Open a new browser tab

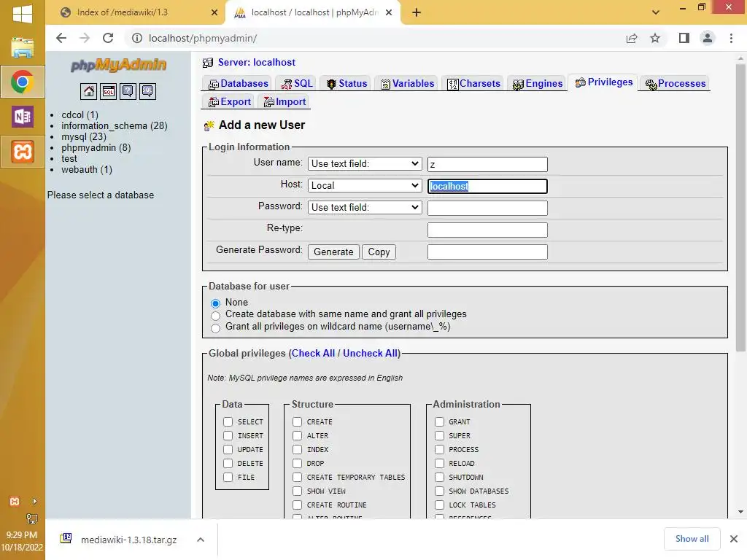(x=417, y=12)
